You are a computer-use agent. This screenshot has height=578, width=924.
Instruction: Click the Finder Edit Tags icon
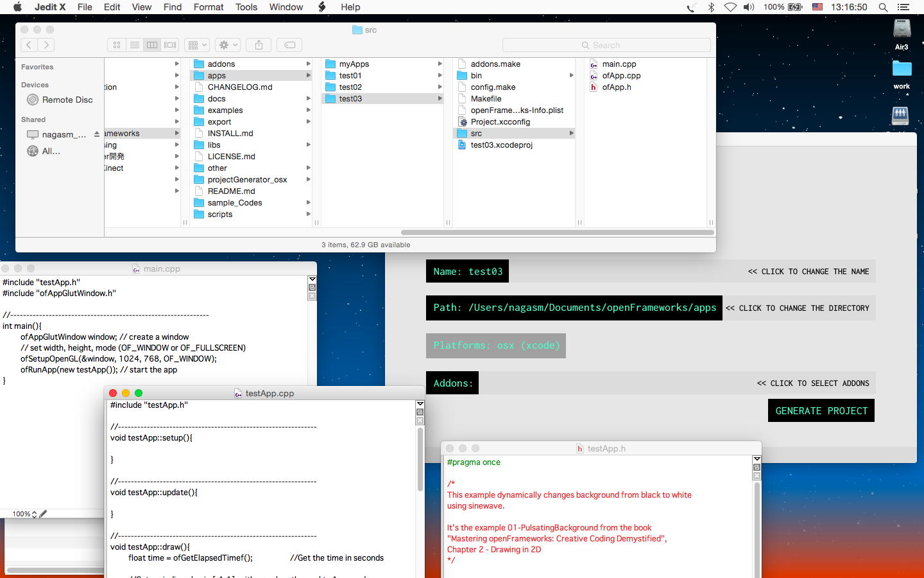tap(289, 45)
